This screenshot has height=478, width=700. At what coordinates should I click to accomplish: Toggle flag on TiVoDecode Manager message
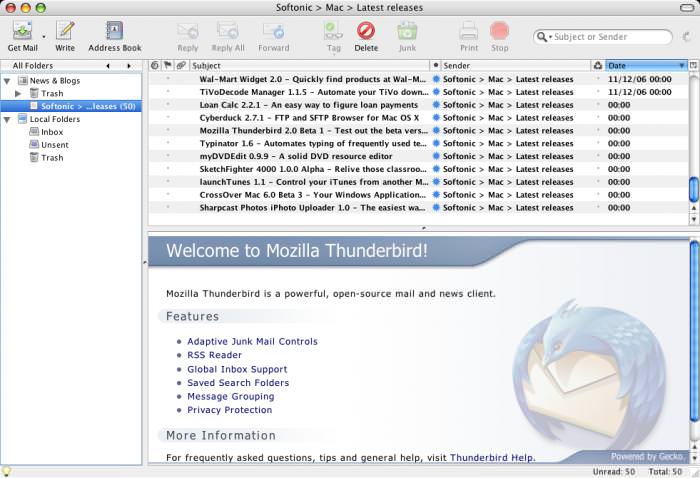(168, 91)
